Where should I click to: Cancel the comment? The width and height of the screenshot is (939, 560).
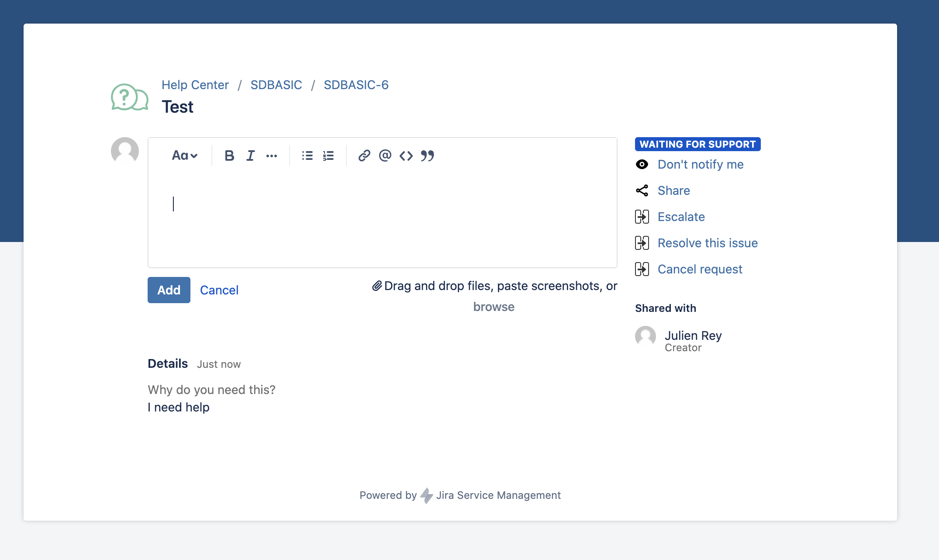coord(219,290)
